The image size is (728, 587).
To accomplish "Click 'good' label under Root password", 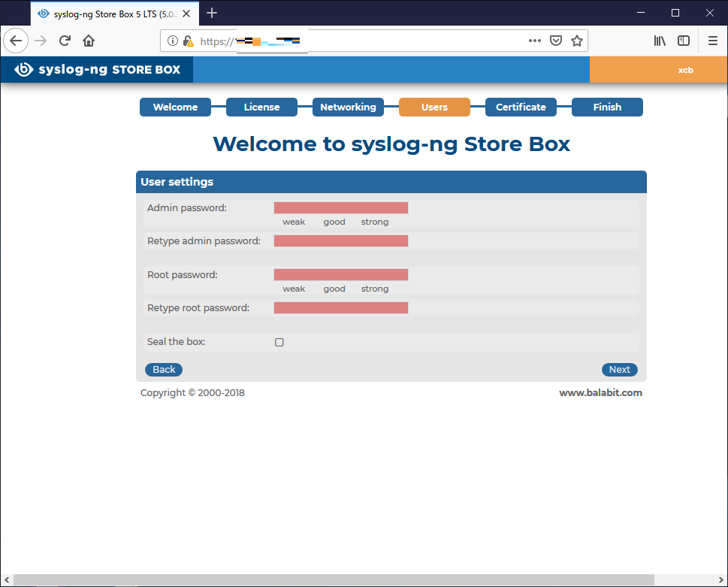I will [x=334, y=289].
